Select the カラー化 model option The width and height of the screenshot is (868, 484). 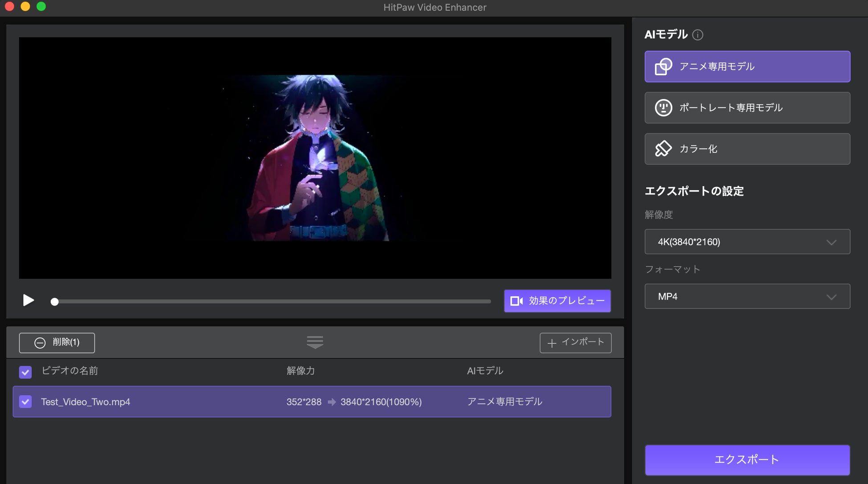coord(747,149)
